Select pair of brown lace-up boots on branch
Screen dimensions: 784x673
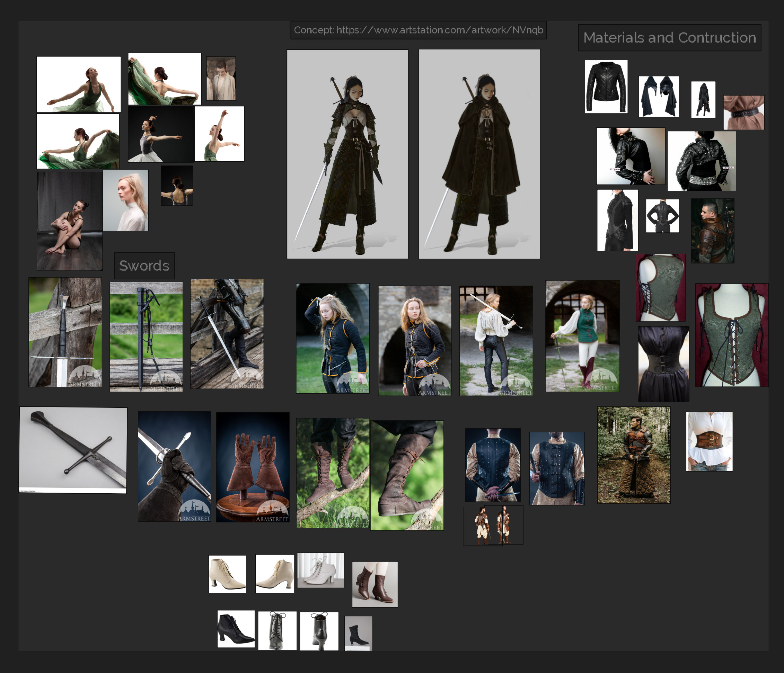(x=333, y=473)
